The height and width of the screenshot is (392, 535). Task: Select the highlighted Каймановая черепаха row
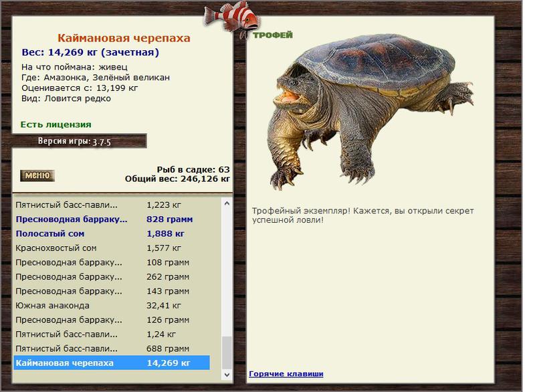click(x=112, y=363)
